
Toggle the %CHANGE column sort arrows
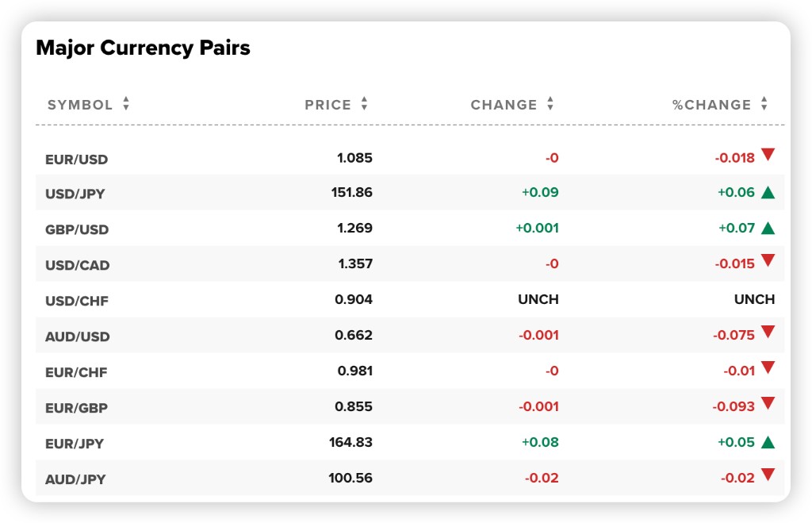tap(764, 104)
